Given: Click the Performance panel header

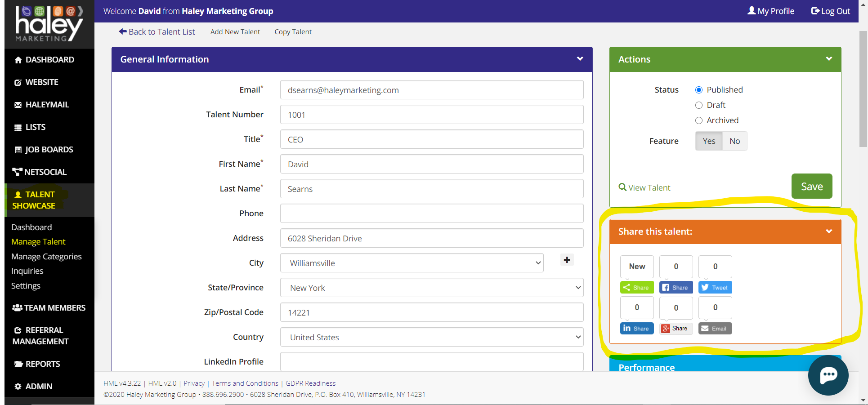Looking at the screenshot, I should 725,364.
